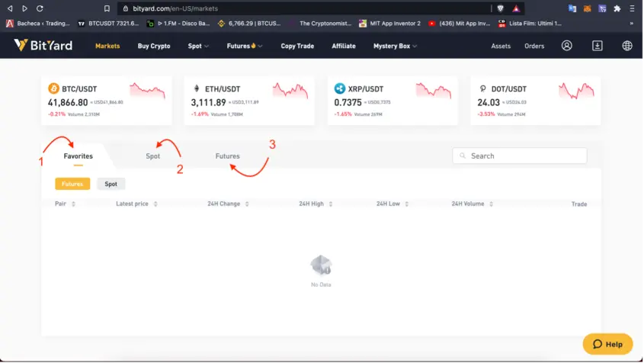Sort by 24H Low column arrows
644x363 pixels.
[407, 204]
